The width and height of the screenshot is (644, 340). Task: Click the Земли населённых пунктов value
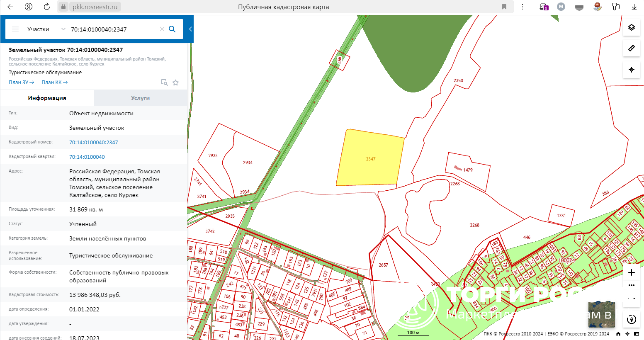(107, 238)
